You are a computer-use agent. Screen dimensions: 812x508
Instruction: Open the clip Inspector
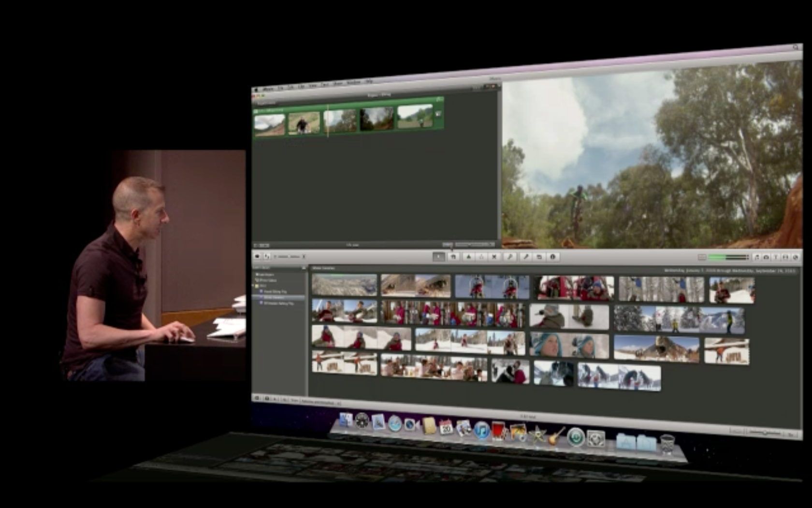coord(552,257)
